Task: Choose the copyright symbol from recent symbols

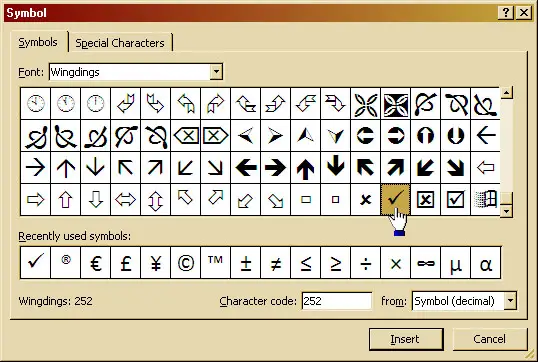Action: click(x=186, y=263)
